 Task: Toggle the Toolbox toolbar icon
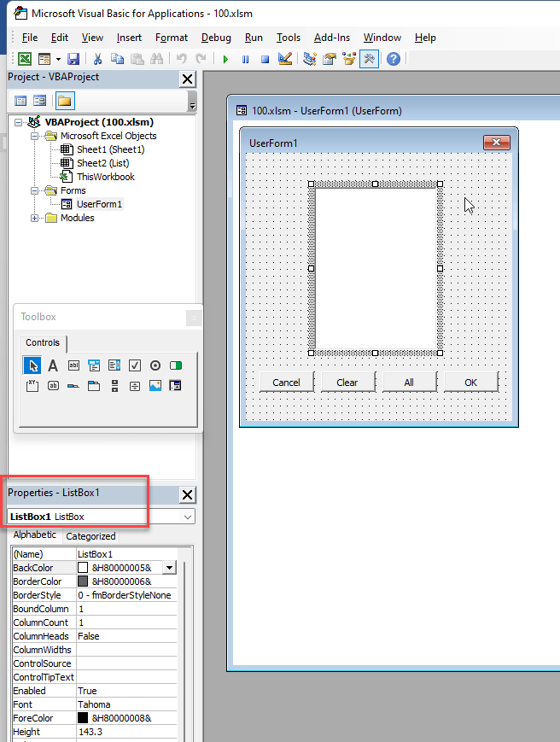pos(369,59)
